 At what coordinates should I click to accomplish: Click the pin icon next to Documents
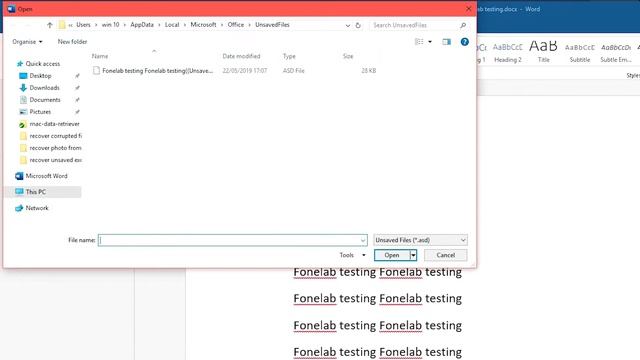(x=77, y=100)
